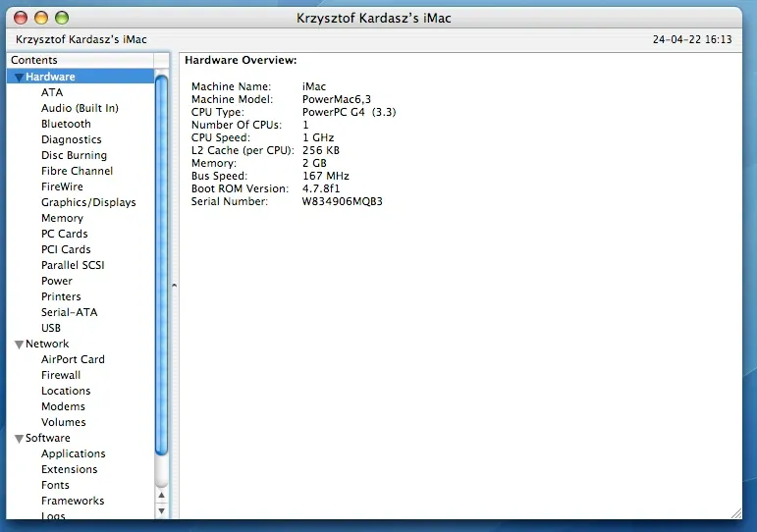Click the Contents column header
This screenshot has height=532, width=757.
[81, 60]
